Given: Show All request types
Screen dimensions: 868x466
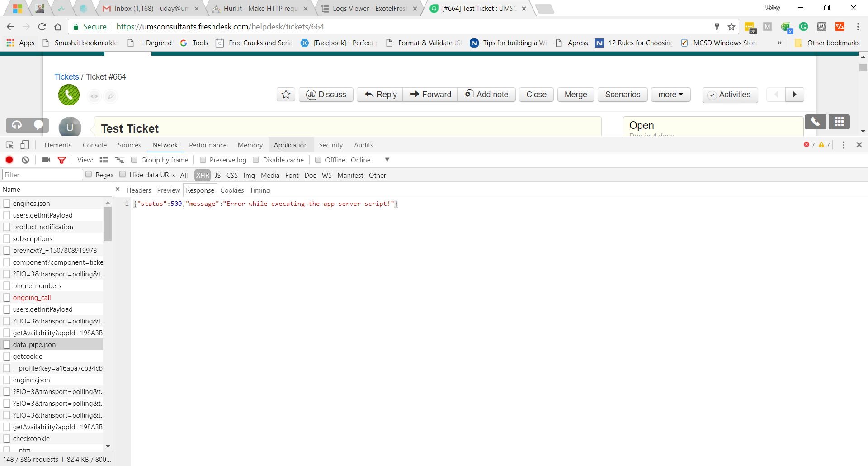Looking at the screenshot, I should click(x=184, y=175).
